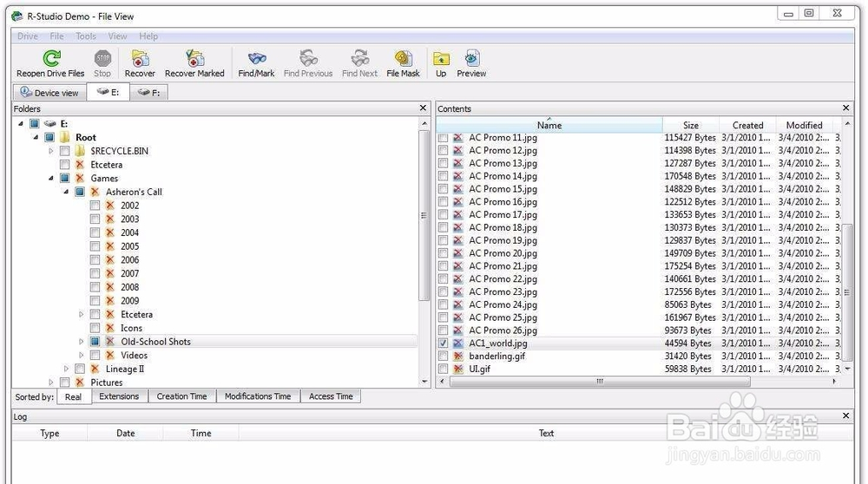Open the Find/Mark binoculars tool
Image resolution: width=868 pixels, height=484 pixels.
point(257,58)
